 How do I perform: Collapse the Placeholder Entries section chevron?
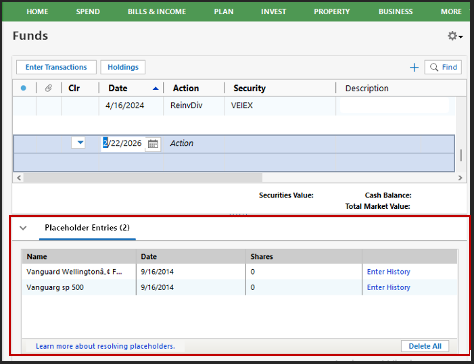tap(23, 228)
